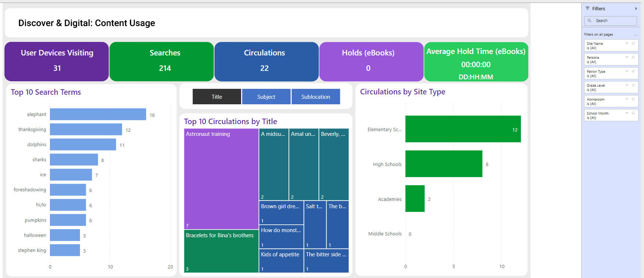Switch to the Subject view tab
Viewport: 644px width, 278px height.
[x=266, y=97]
